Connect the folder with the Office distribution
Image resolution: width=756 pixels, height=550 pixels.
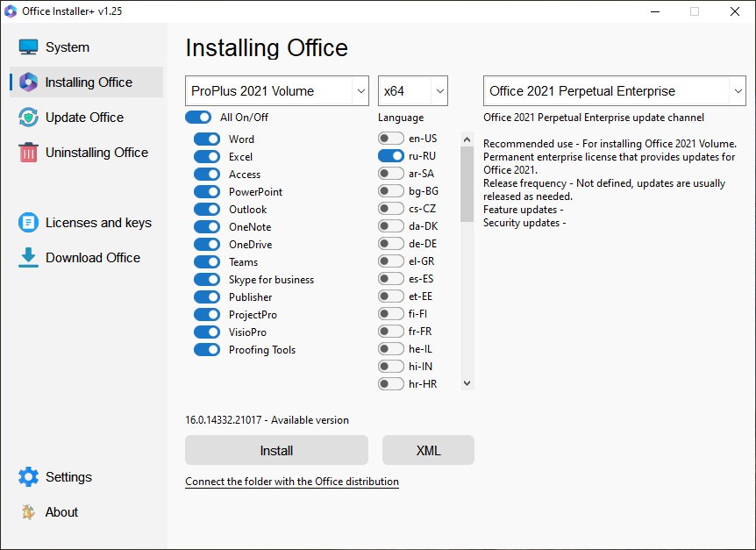pyautogui.click(x=292, y=482)
